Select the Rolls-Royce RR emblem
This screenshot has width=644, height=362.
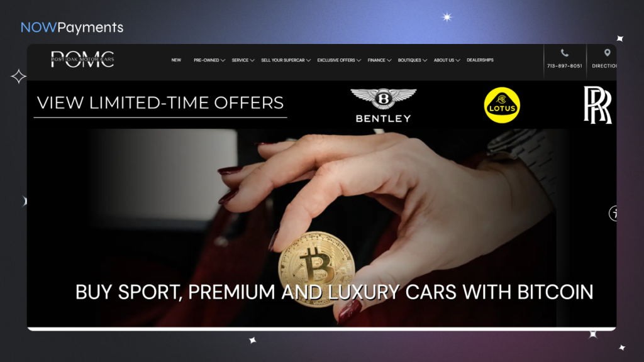click(597, 105)
